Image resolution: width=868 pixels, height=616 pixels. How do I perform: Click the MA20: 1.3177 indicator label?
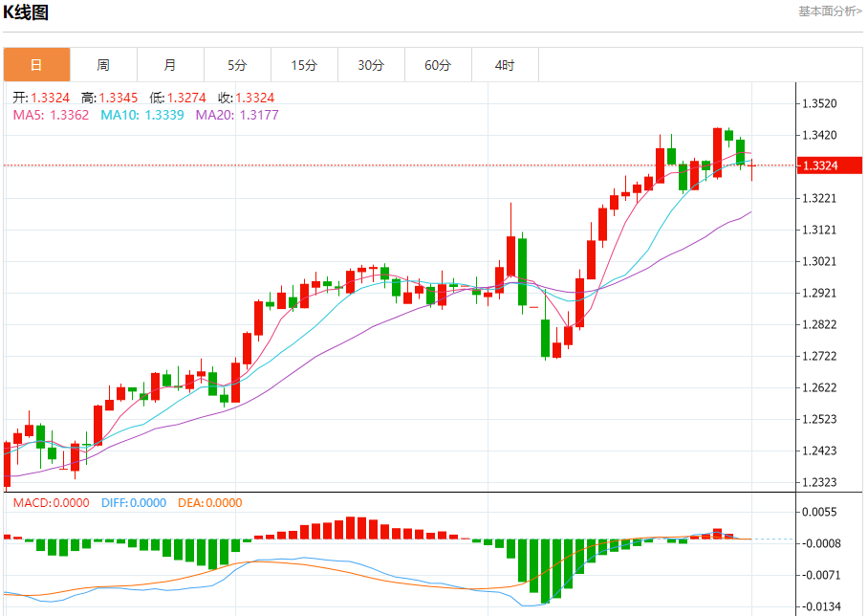click(237, 115)
